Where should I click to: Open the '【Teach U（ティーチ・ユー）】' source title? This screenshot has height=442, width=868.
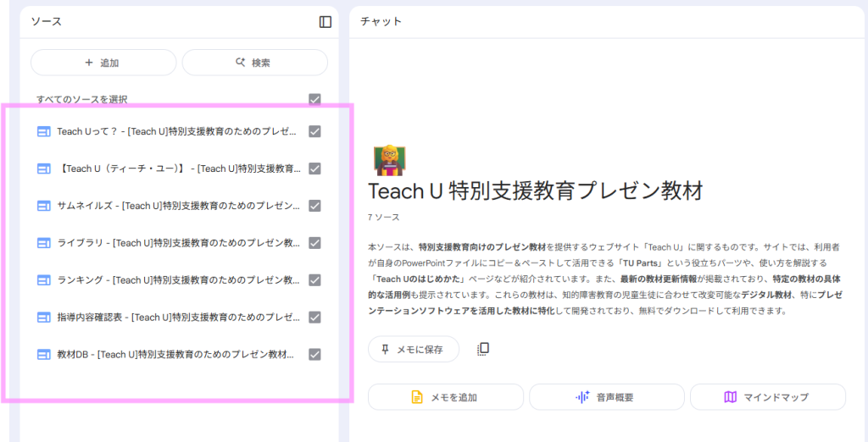pos(178,169)
